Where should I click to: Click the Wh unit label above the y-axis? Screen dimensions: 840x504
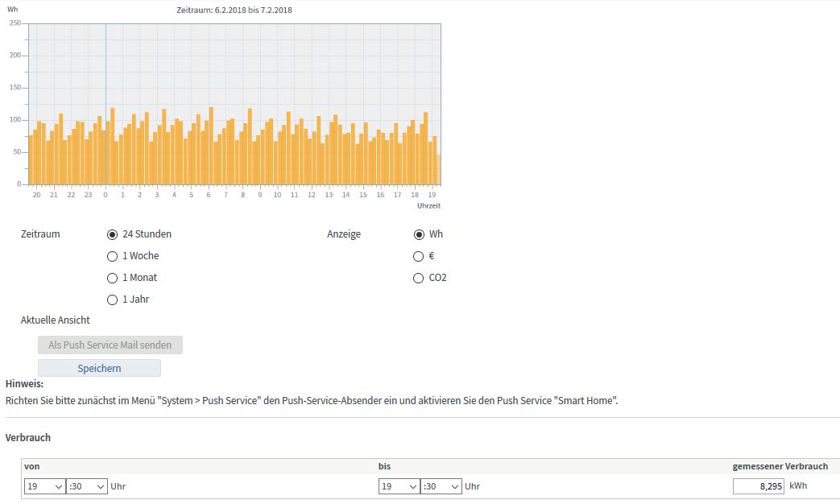point(12,10)
